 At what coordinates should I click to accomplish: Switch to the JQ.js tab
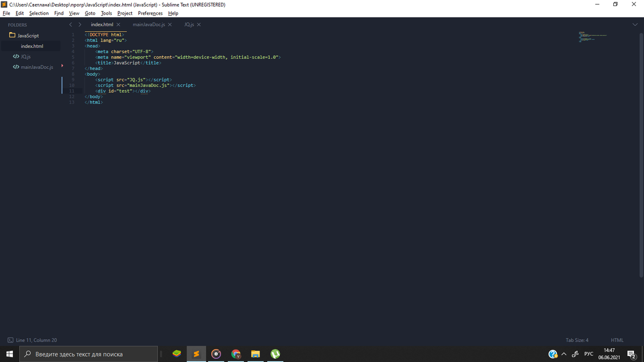coord(189,24)
